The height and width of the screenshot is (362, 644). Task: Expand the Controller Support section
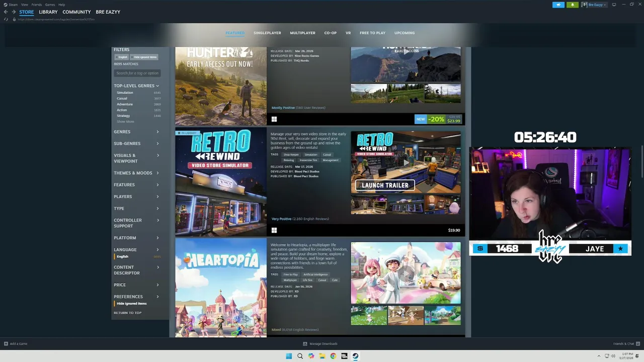point(136,223)
